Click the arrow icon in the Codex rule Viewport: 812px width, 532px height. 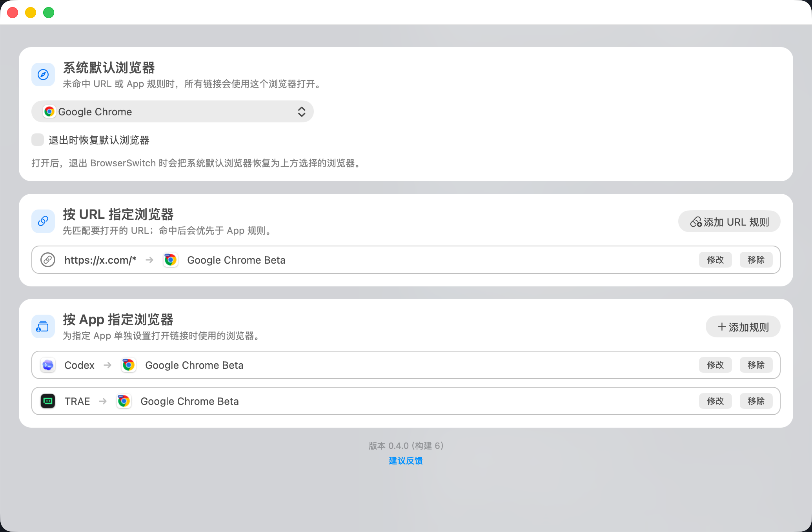107,365
